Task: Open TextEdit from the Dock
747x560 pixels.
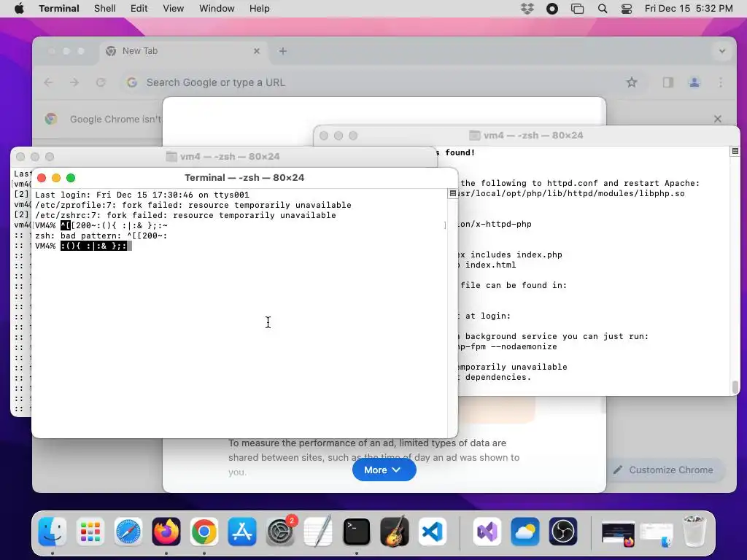Action: tap(318, 532)
